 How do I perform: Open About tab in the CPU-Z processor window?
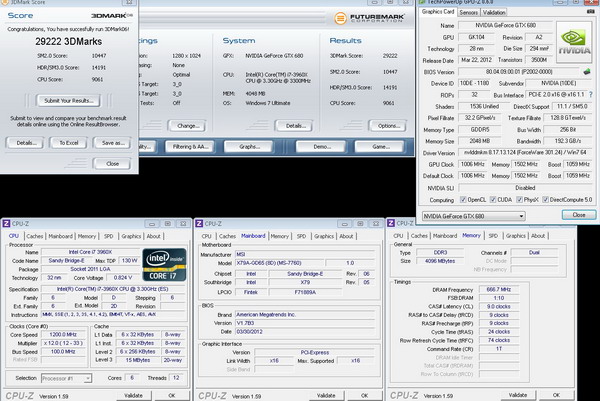click(153, 236)
